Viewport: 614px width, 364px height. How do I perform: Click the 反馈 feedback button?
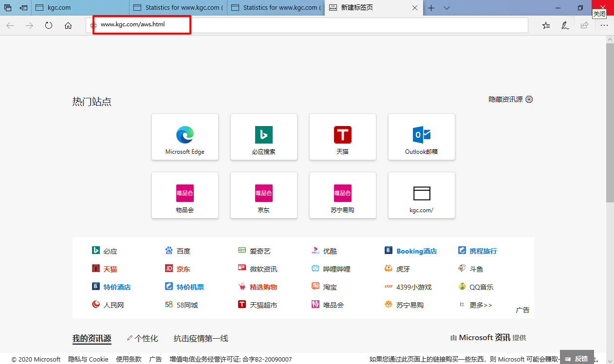click(x=577, y=359)
